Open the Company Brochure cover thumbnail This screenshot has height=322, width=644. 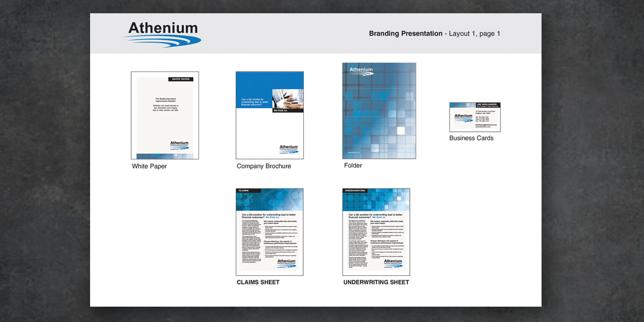270,115
